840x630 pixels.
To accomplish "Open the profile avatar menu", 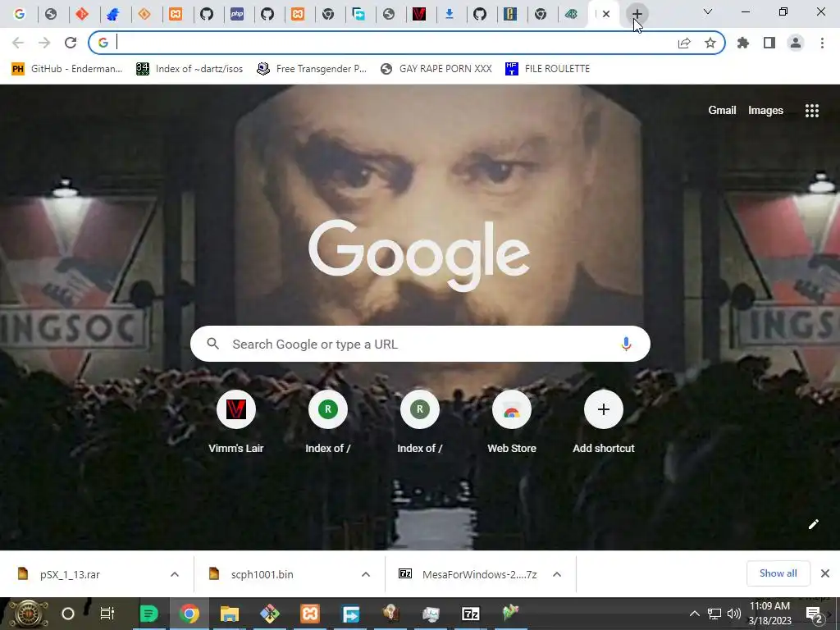I will tap(796, 43).
